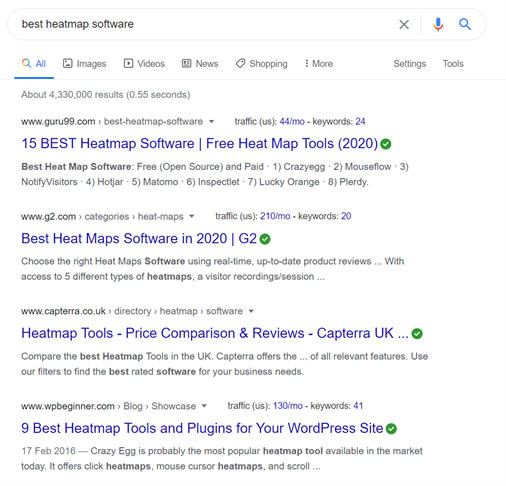The height and width of the screenshot is (486, 506).
Task: Switch to the Images tab
Action: coord(85,64)
